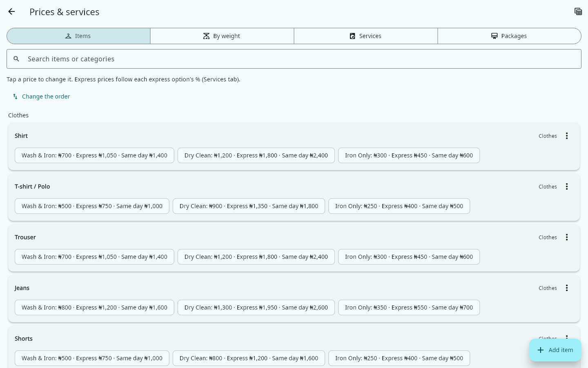
Task: Edit Shirt Wash & Iron ₦700 price
Action: click(x=94, y=155)
